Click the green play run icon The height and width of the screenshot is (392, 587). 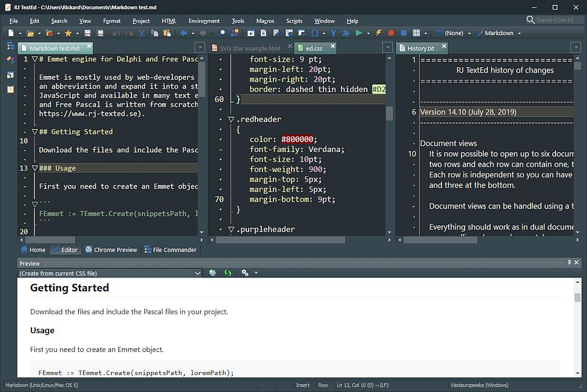pyautogui.click(x=359, y=33)
